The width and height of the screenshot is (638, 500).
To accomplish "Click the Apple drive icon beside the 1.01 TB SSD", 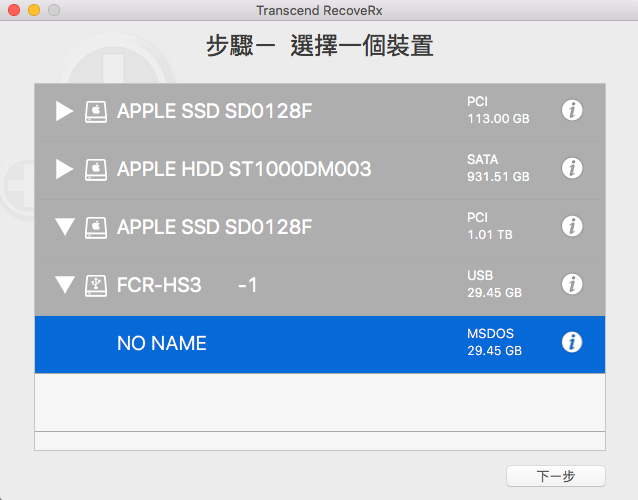I will click(x=96, y=228).
